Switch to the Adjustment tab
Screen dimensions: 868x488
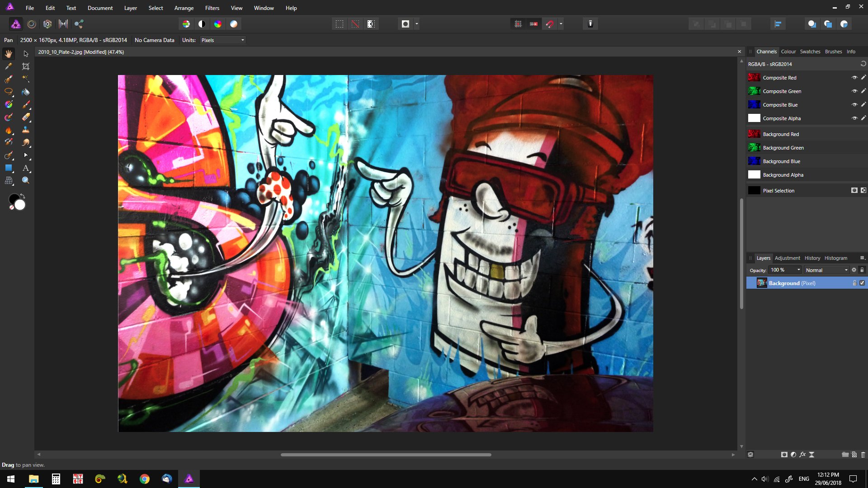pos(787,258)
